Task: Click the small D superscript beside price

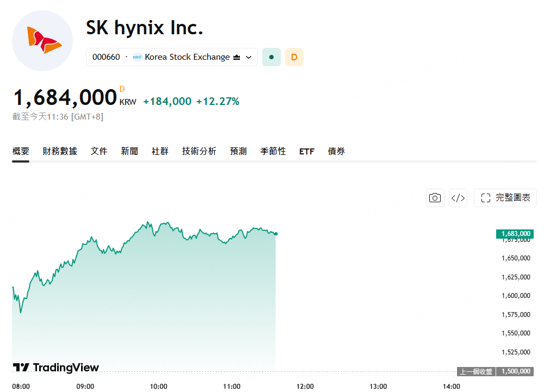Action: (x=122, y=89)
